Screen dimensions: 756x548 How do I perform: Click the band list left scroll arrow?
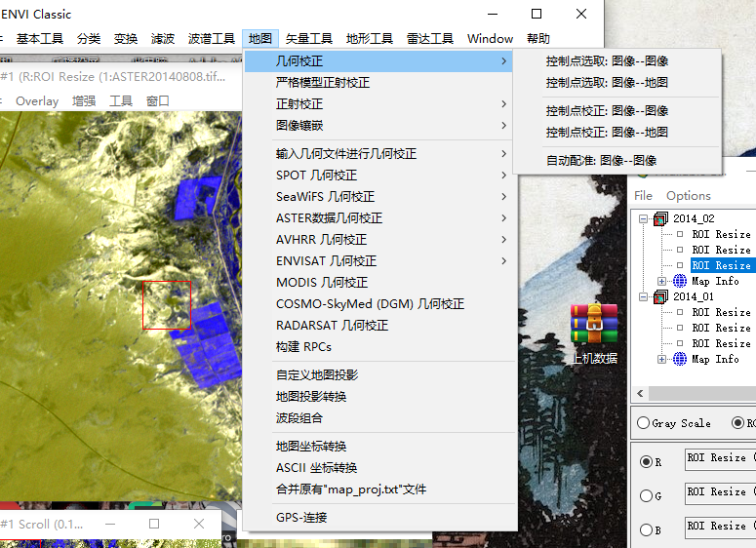640,393
